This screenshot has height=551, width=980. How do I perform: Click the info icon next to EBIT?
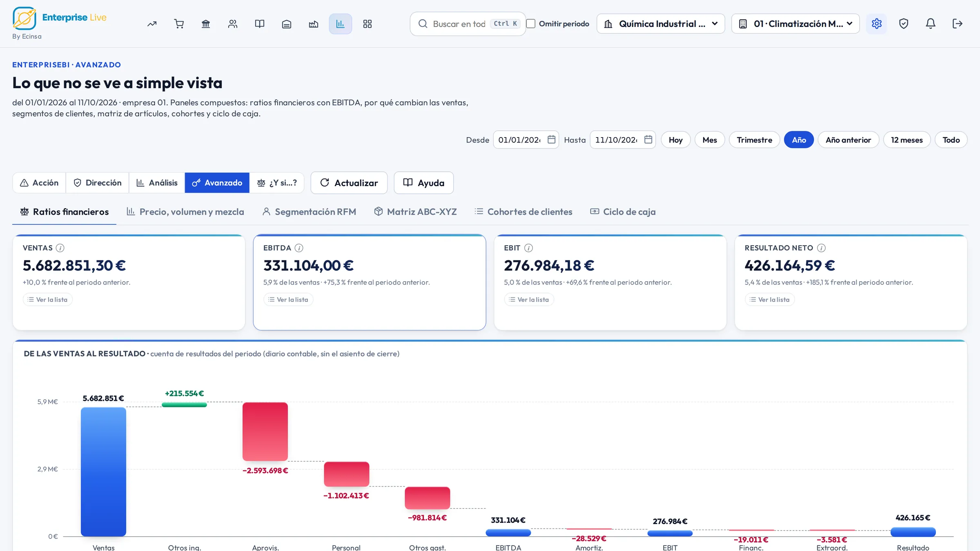tap(528, 248)
